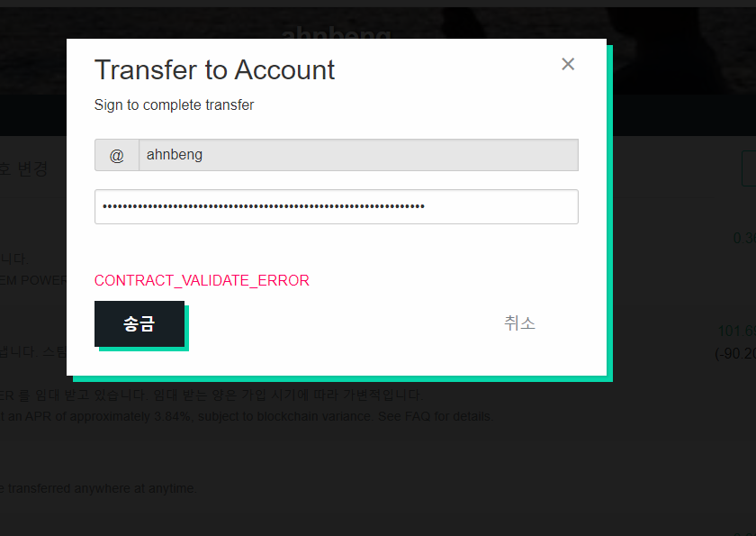Click the 임대 받고 있습니다 description line
This screenshot has height=536, width=756.
[211, 395]
